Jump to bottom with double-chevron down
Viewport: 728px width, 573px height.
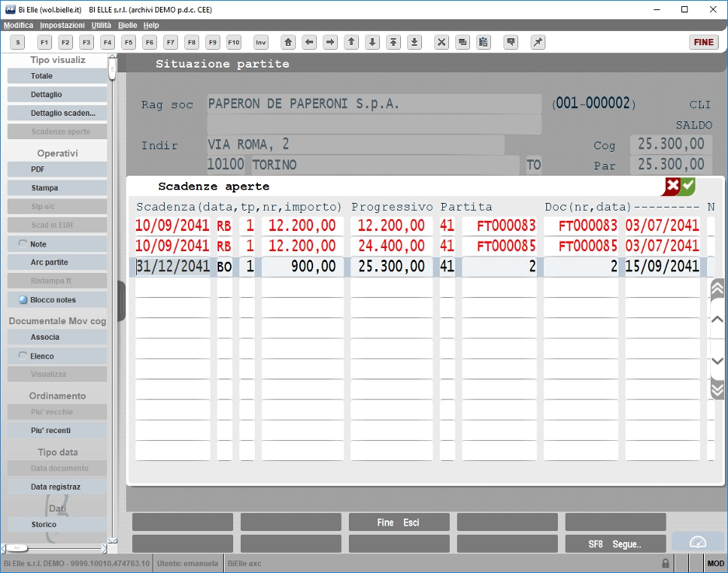717,390
